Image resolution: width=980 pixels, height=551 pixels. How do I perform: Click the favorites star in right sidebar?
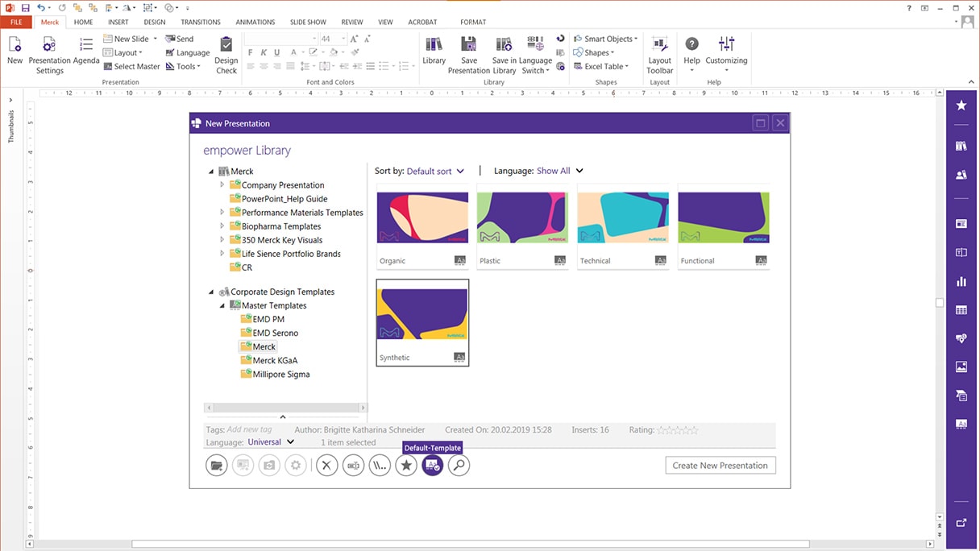[x=961, y=106]
